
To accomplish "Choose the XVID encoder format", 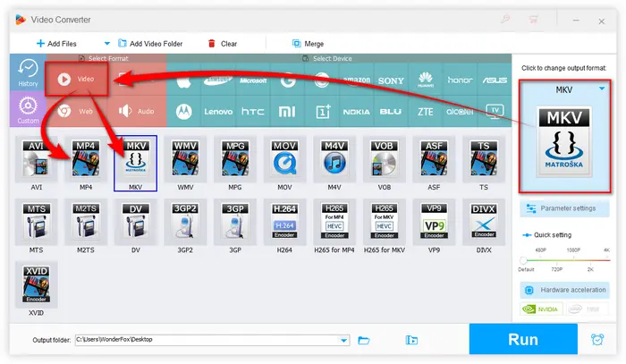I will 37,284.
